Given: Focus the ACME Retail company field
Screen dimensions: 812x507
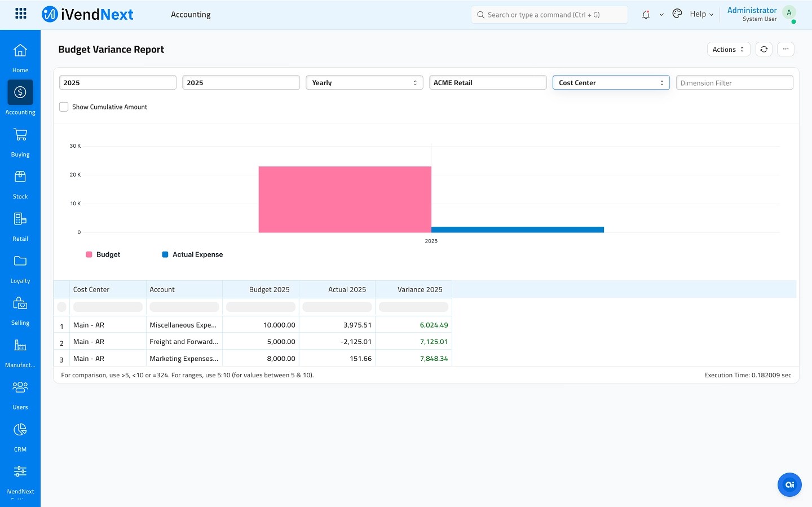Looking at the screenshot, I should tap(488, 82).
